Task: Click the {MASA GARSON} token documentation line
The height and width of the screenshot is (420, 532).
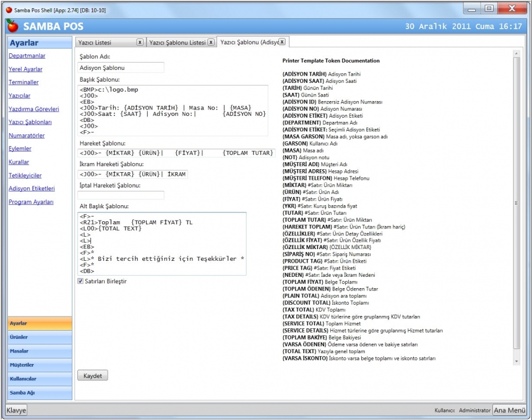Action: [x=335, y=137]
